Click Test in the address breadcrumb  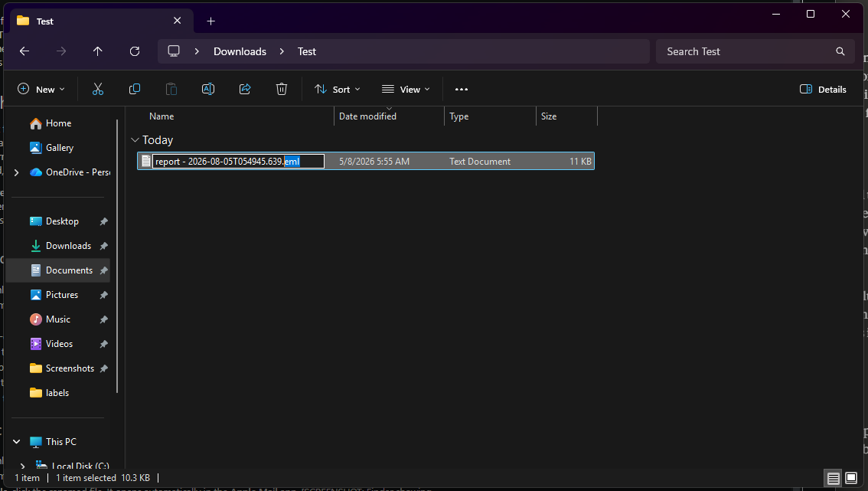pos(307,51)
